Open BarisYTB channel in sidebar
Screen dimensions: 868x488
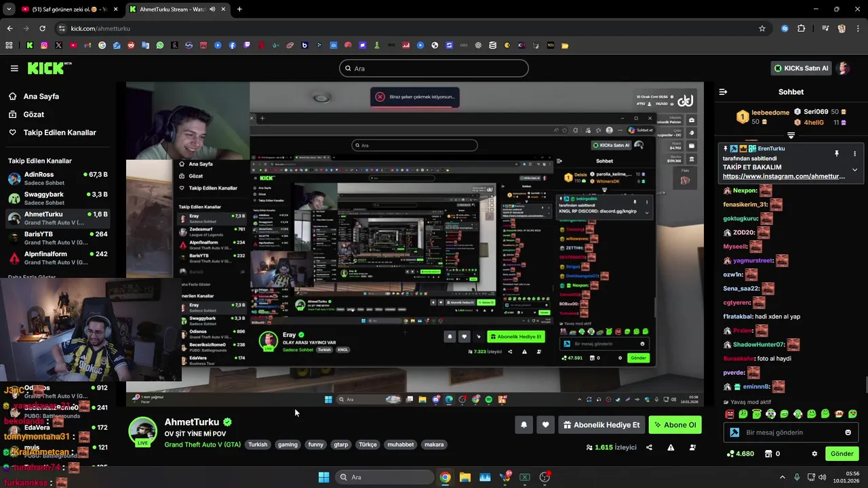tap(58, 238)
